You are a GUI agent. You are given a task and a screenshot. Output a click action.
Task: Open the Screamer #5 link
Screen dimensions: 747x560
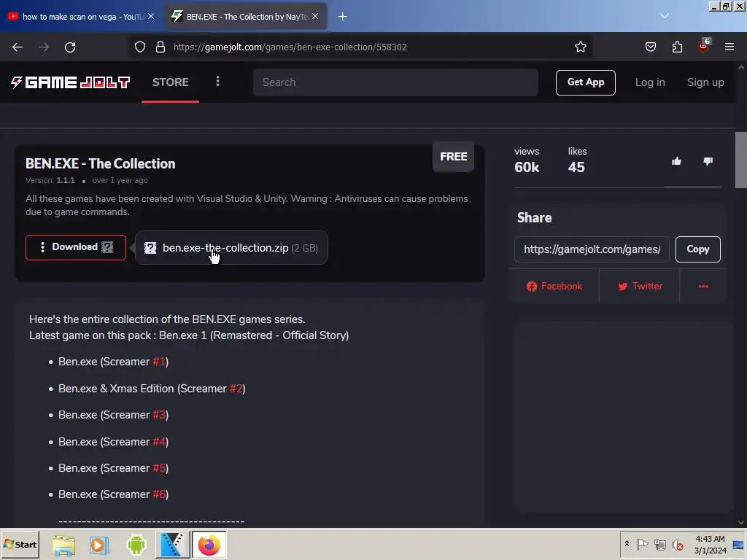click(159, 468)
